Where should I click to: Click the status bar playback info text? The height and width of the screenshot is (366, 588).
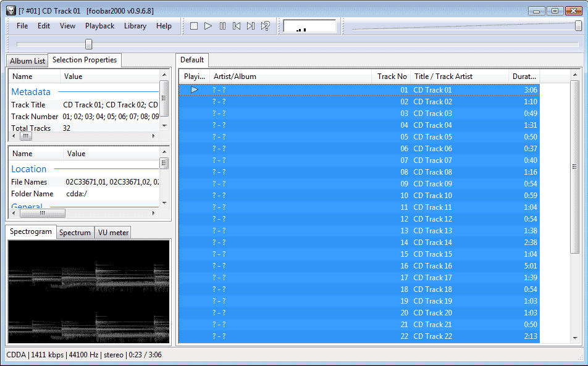(x=84, y=355)
